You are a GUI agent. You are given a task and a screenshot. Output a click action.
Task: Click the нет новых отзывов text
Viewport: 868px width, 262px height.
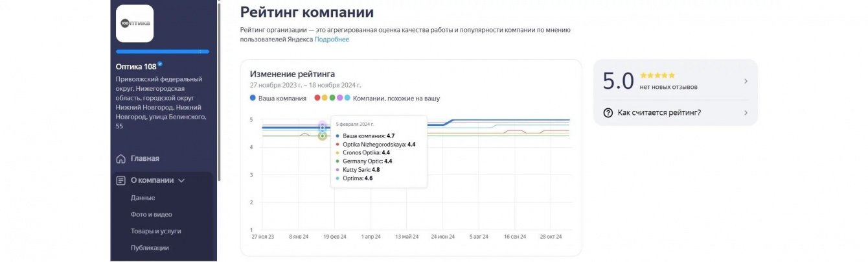(668, 87)
